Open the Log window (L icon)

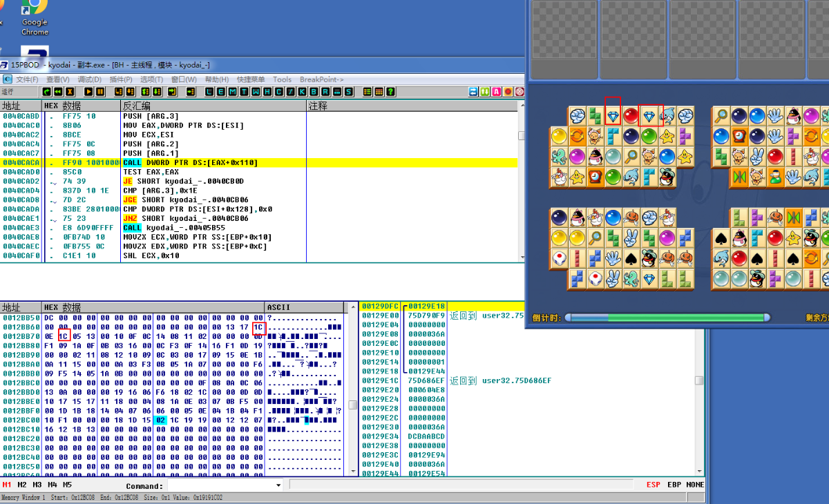coord(209,91)
